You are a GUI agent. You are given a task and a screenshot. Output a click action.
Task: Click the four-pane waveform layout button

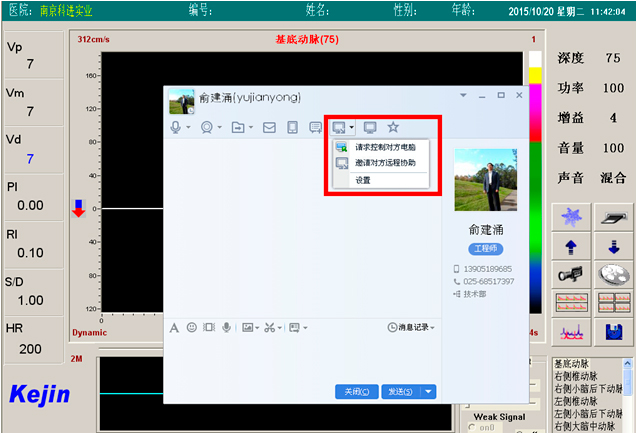614,303
